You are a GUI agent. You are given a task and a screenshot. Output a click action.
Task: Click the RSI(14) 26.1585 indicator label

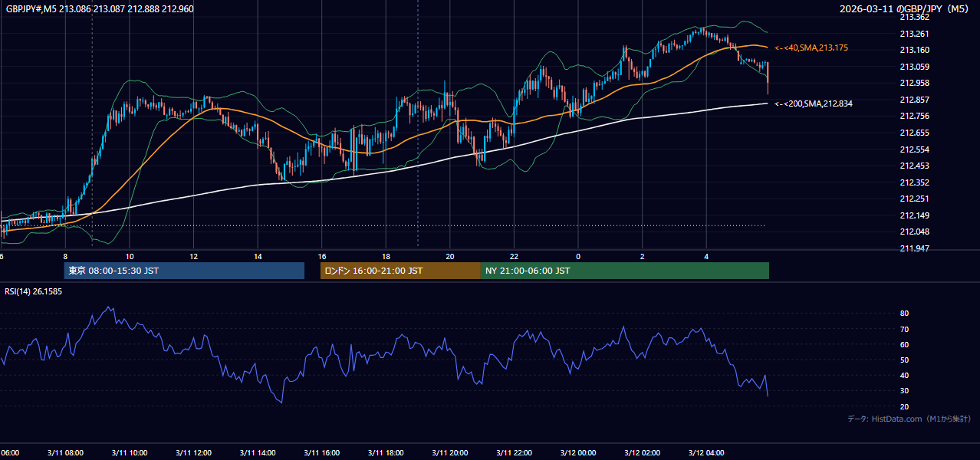pyautogui.click(x=34, y=291)
